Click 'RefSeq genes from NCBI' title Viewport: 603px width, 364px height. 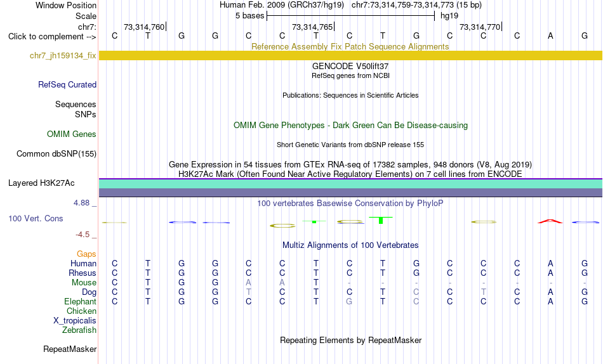(x=350, y=75)
